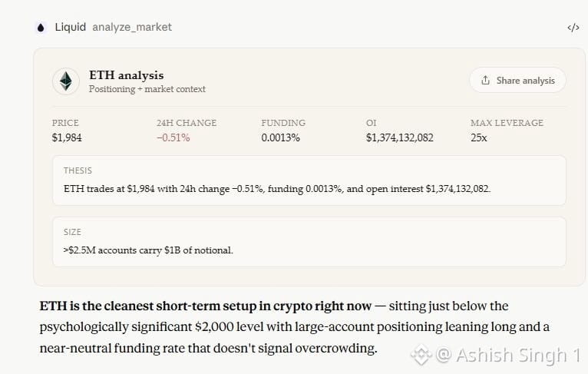Click the Liquid tool name

[x=70, y=27]
